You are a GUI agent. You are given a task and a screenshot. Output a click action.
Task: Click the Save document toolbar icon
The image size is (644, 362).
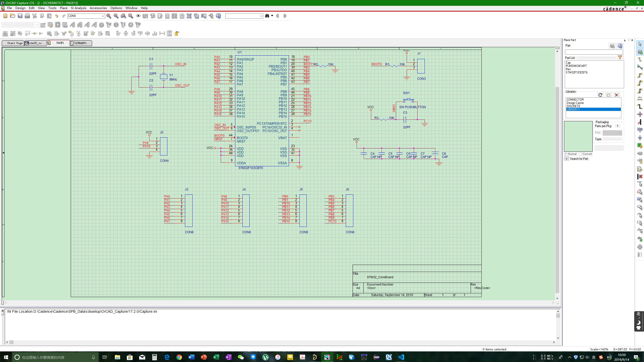coord(20,16)
